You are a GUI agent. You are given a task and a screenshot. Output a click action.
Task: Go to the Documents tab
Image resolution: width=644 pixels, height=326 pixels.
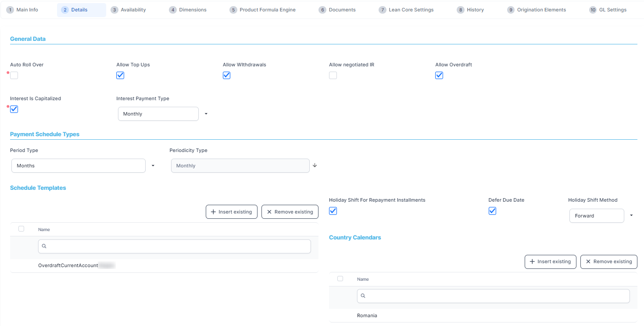pos(342,10)
